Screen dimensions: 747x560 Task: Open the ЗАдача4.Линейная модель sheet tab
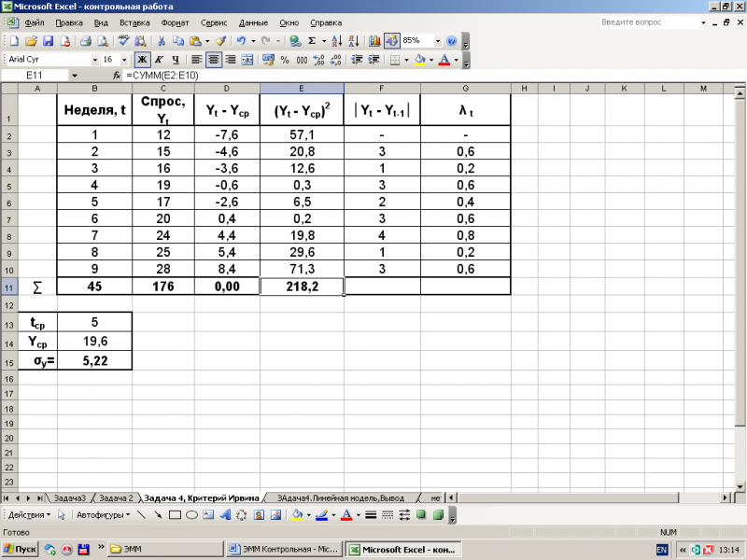(340, 498)
